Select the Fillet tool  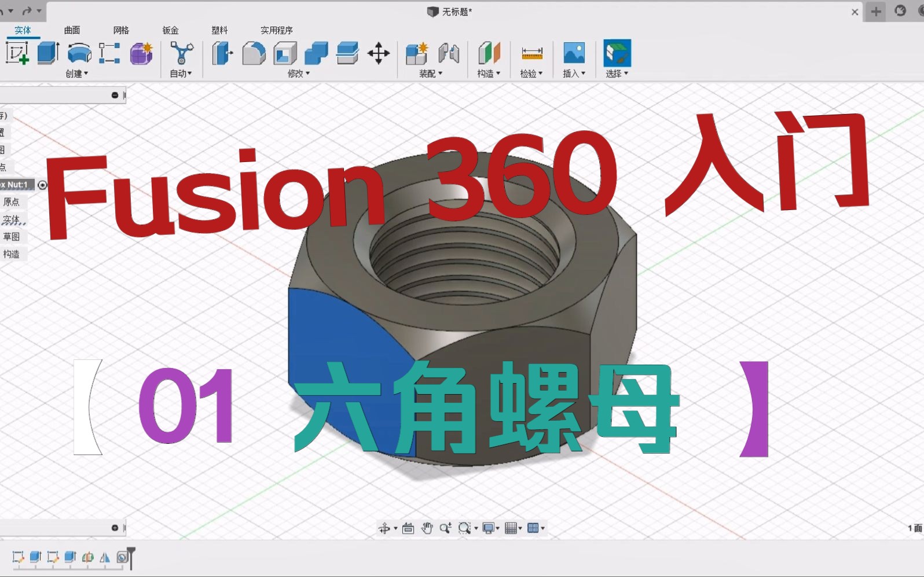pyautogui.click(x=254, y=53)
